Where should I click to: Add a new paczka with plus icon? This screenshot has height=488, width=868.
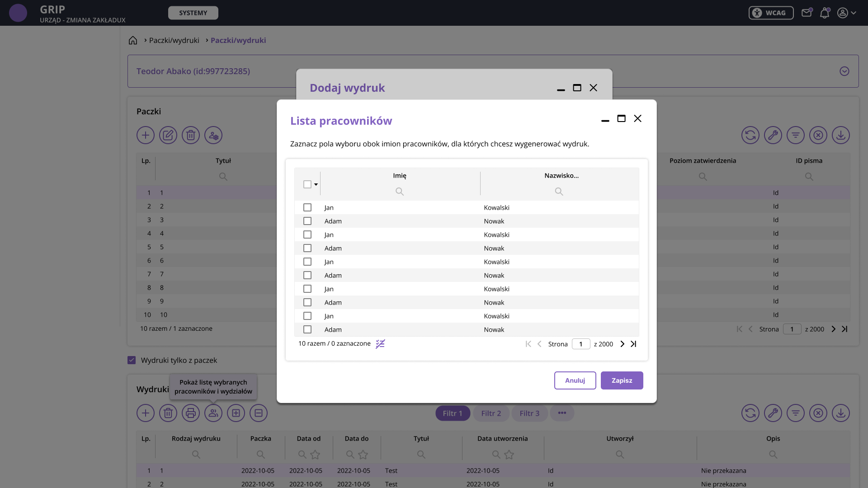(146, 135)
